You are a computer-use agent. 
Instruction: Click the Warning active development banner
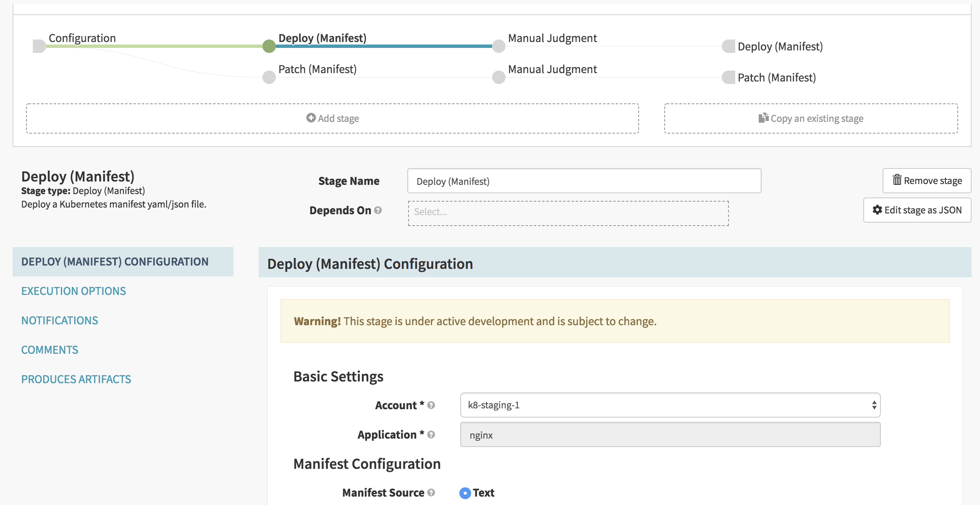(x=615, y=321)
